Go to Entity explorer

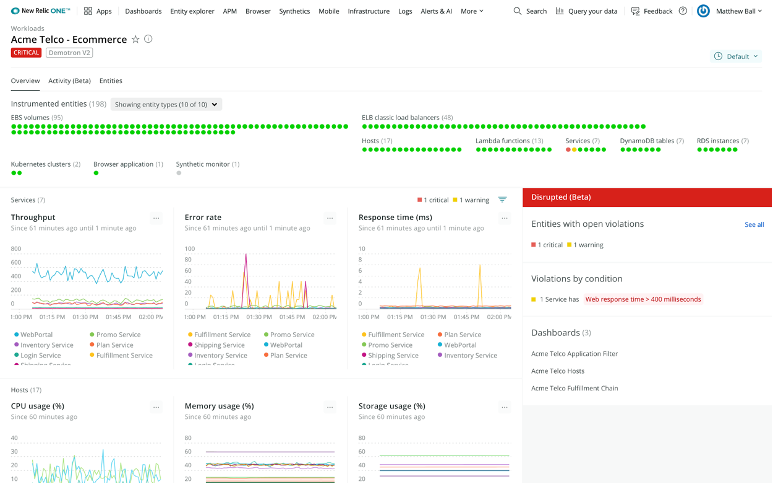click(192, 11)
